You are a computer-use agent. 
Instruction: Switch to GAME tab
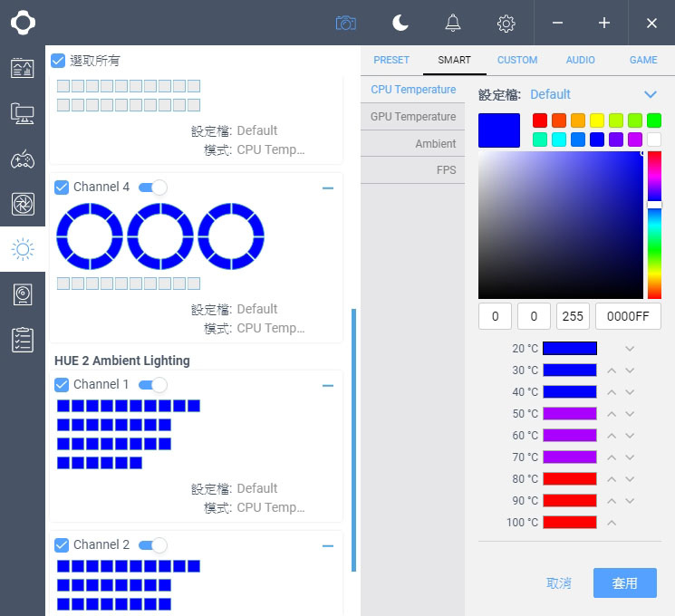(643, 60)
